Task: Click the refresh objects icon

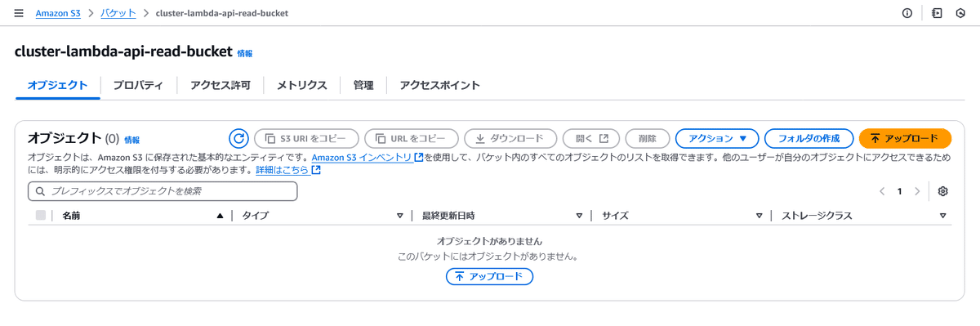Action: 238,138
